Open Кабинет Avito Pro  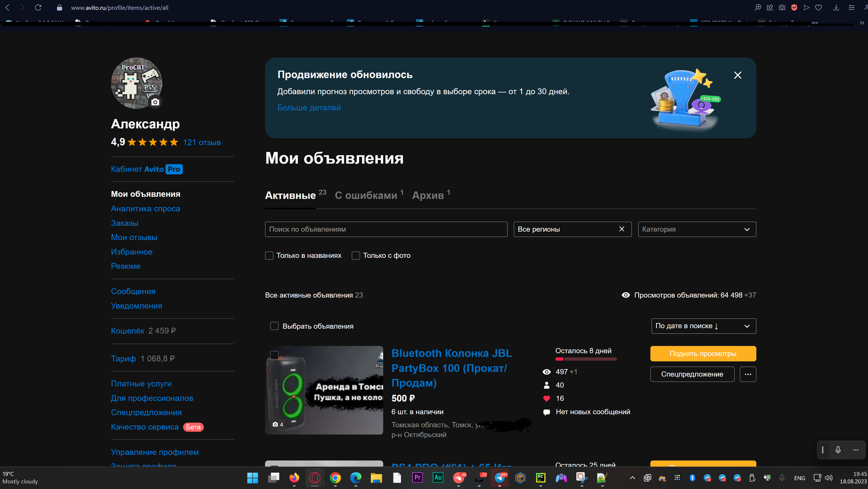click(147, 169)
